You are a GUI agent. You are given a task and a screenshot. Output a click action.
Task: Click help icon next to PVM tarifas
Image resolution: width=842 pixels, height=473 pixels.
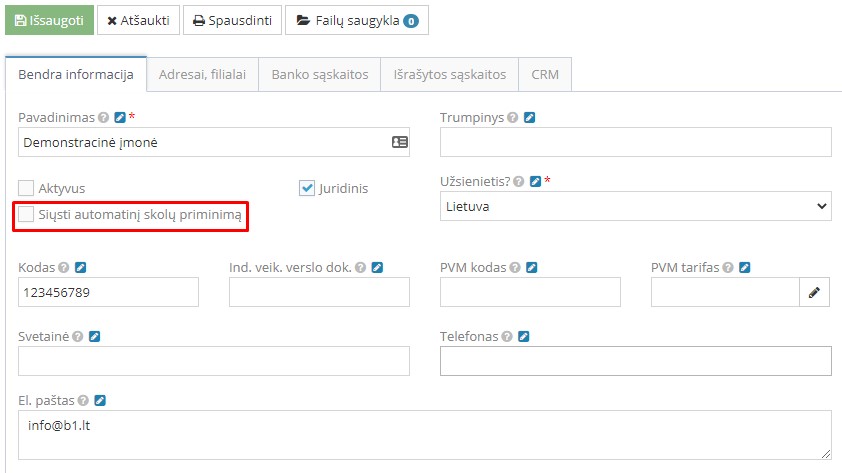pyautogui.click(x=728, y=267)
